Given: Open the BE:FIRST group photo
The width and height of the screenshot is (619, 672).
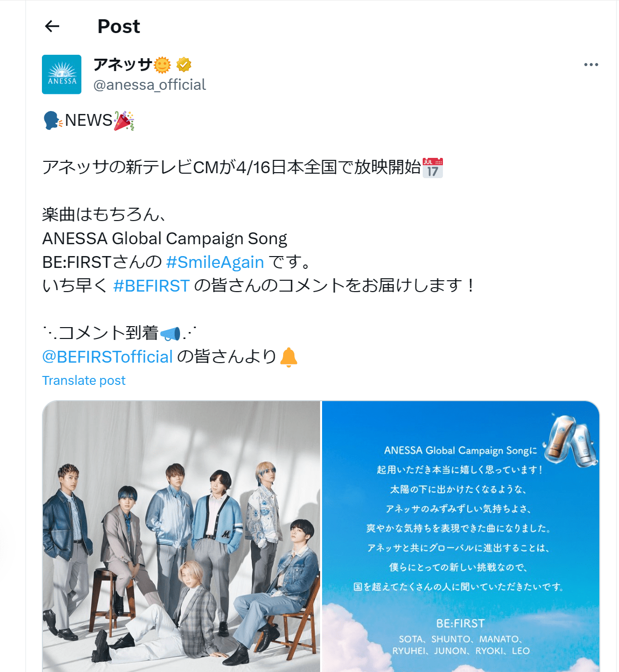Looking at the screenshot, I should (181, 536).
